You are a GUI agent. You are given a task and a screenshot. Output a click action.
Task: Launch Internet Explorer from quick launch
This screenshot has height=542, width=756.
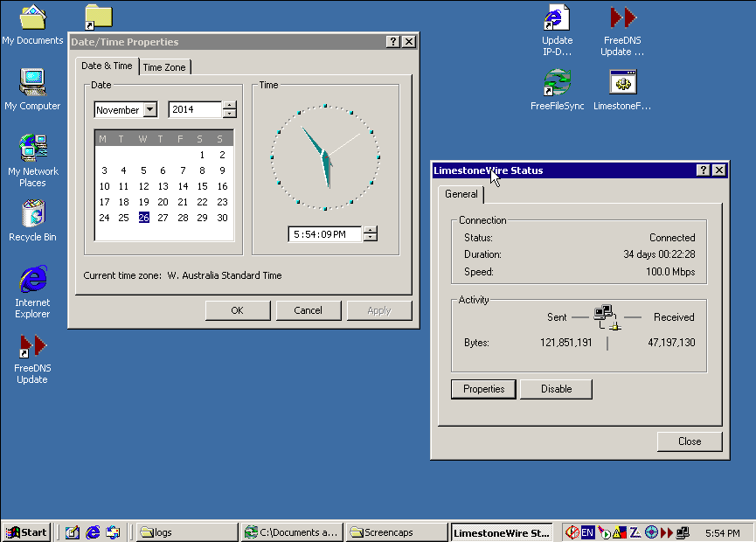pyautogui.click(x=93, y=532)
